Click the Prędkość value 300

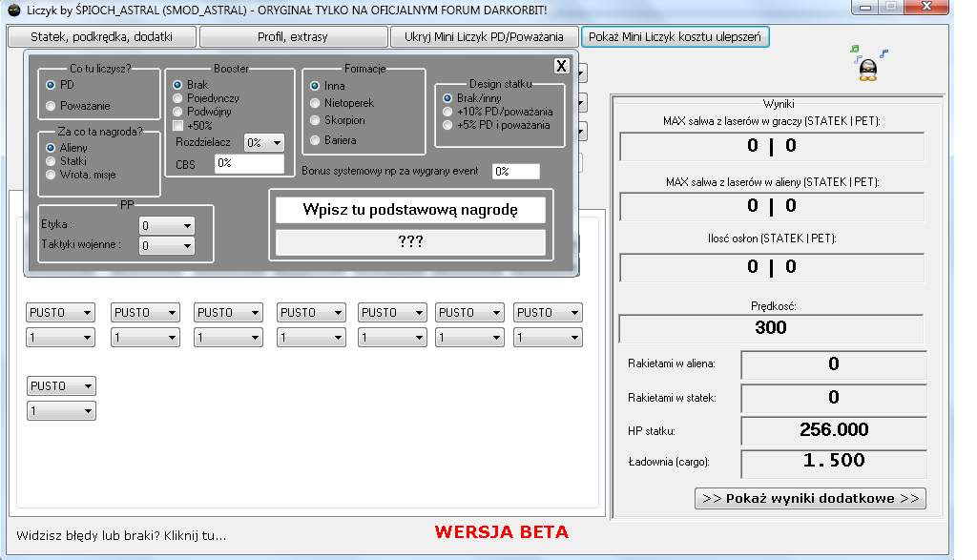tap(771, 328)
